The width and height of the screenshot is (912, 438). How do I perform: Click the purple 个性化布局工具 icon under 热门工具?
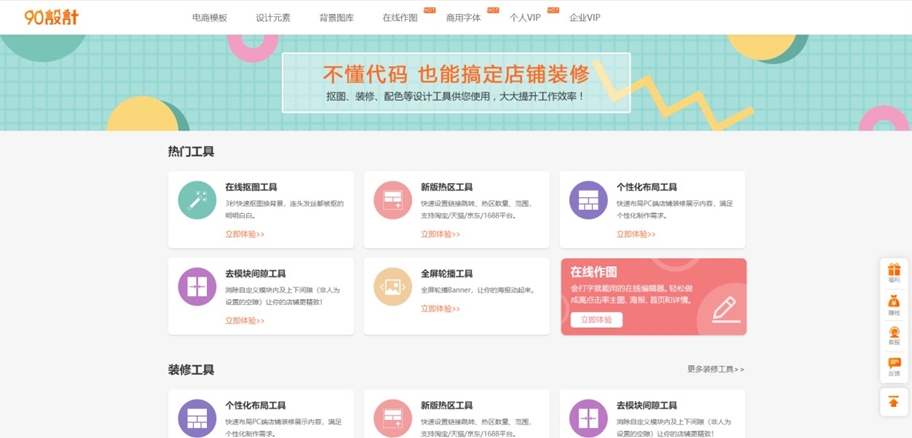point(588,200)
